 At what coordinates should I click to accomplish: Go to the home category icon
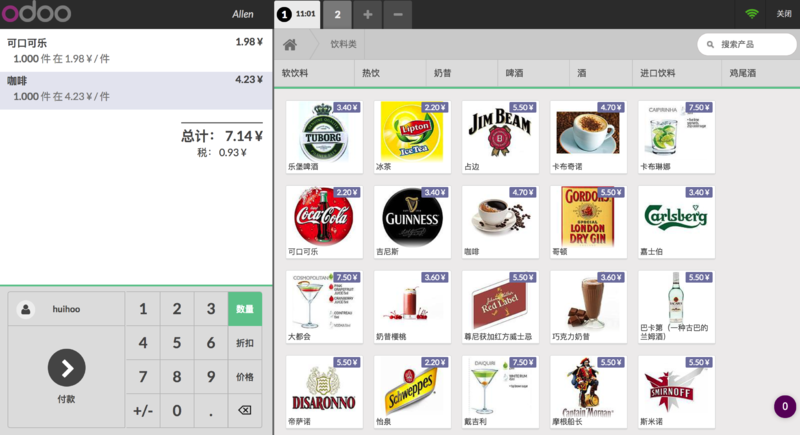point(290,45)
